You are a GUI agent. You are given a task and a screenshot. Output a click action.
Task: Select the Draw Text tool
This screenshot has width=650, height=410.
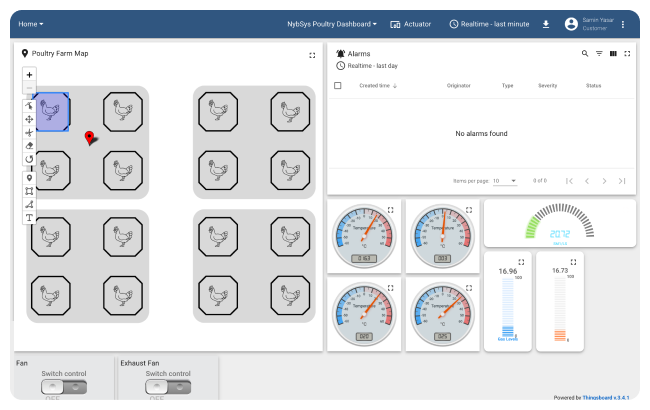coord(29,218)
